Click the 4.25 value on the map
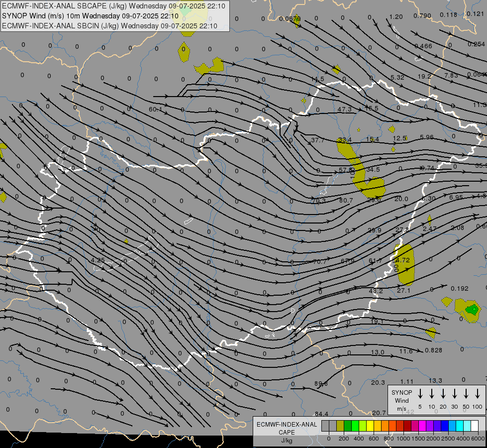Viewport: 487px width, 448px height. pos(98,260)
